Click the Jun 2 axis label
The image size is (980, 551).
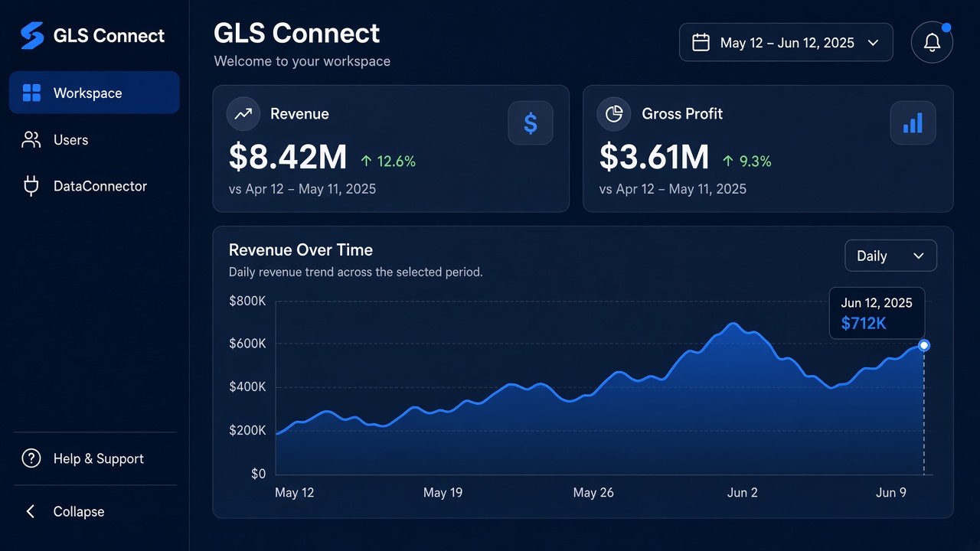(742, 492)
